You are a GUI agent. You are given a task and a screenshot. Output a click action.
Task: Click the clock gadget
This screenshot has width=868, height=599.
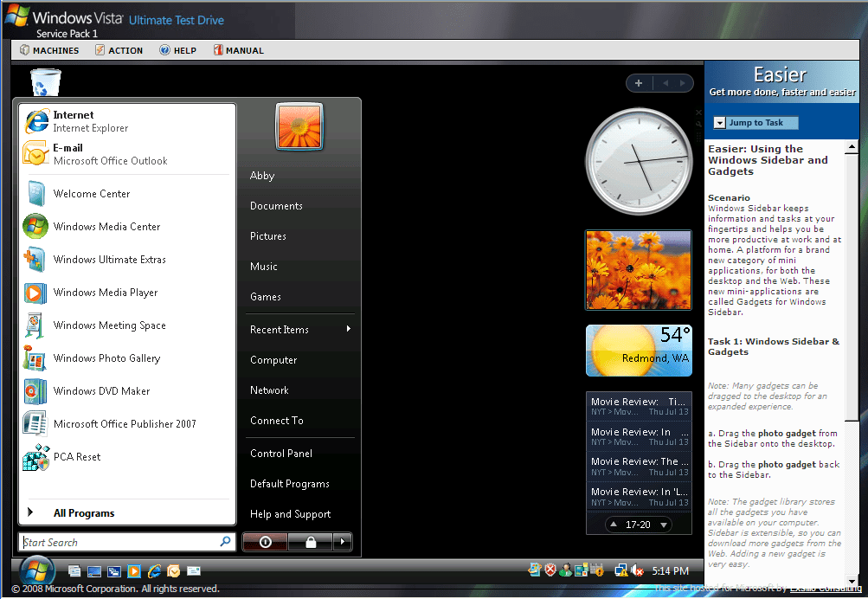coord(639,161)
